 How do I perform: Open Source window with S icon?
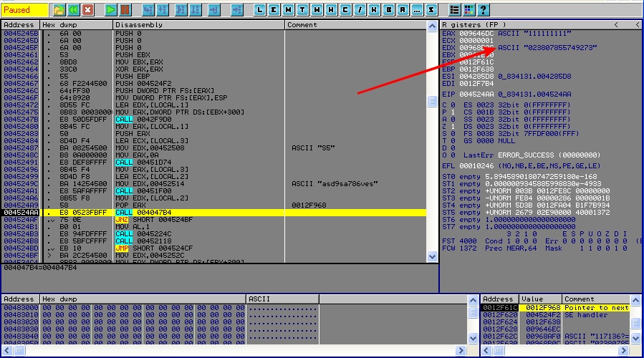(431, 9)
